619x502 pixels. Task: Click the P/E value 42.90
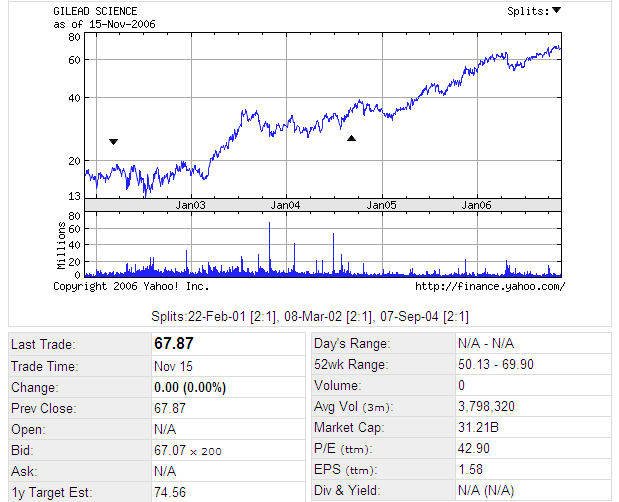tap(474, 448)
